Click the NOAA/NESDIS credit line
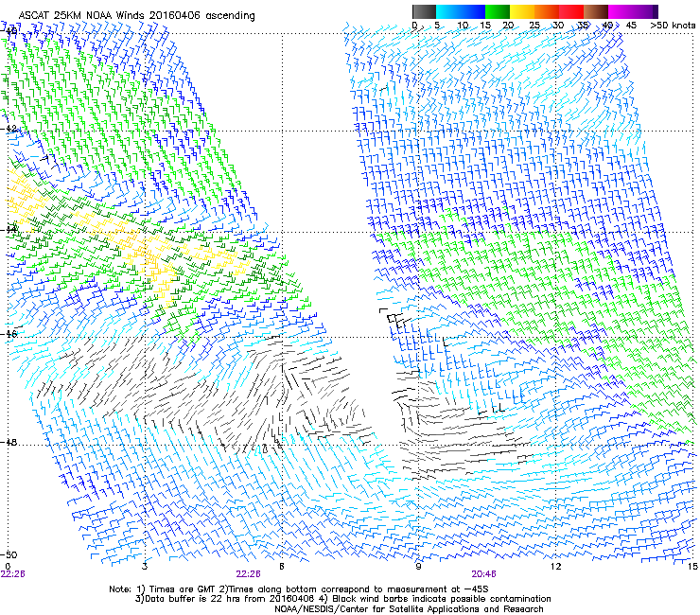The height and width of the screenshot is (615, 700). (x=409, y=609)
